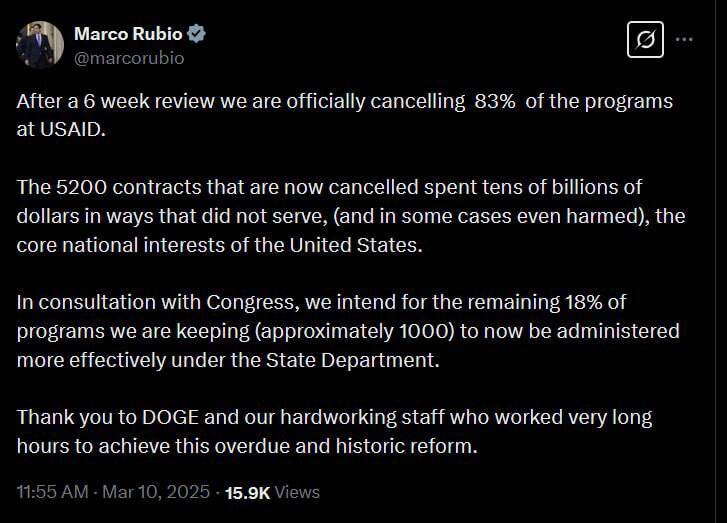Screen dimensions: 727x523
Task: Click the word Views beside the count
Action: pos(297,492)
